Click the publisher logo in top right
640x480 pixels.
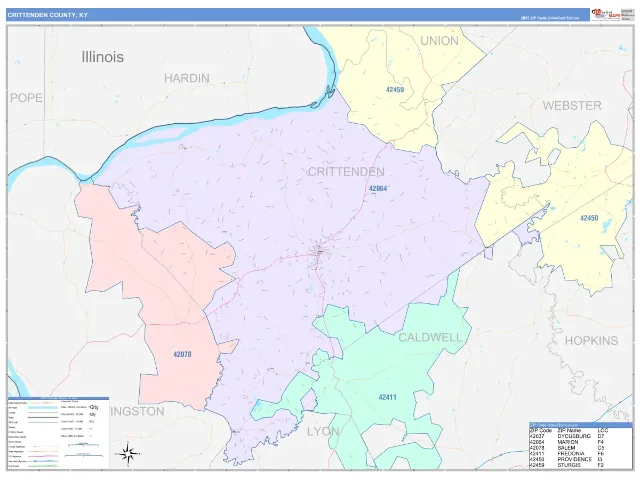tap(606, 14)
